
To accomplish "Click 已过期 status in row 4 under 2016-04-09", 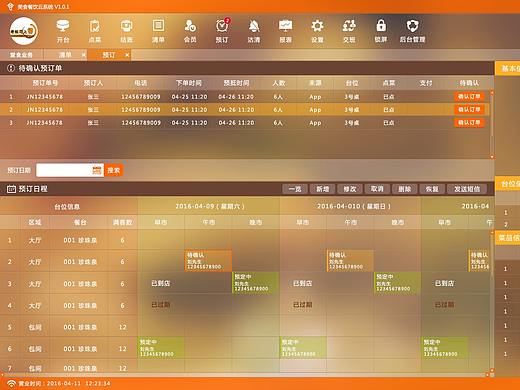I will [x=161, y=305].
